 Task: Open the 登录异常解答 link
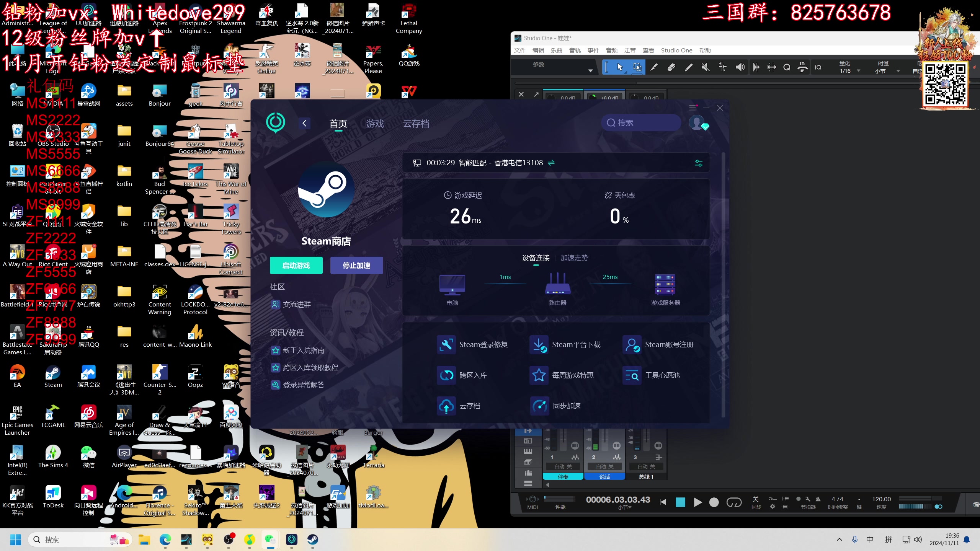point(298,385)
